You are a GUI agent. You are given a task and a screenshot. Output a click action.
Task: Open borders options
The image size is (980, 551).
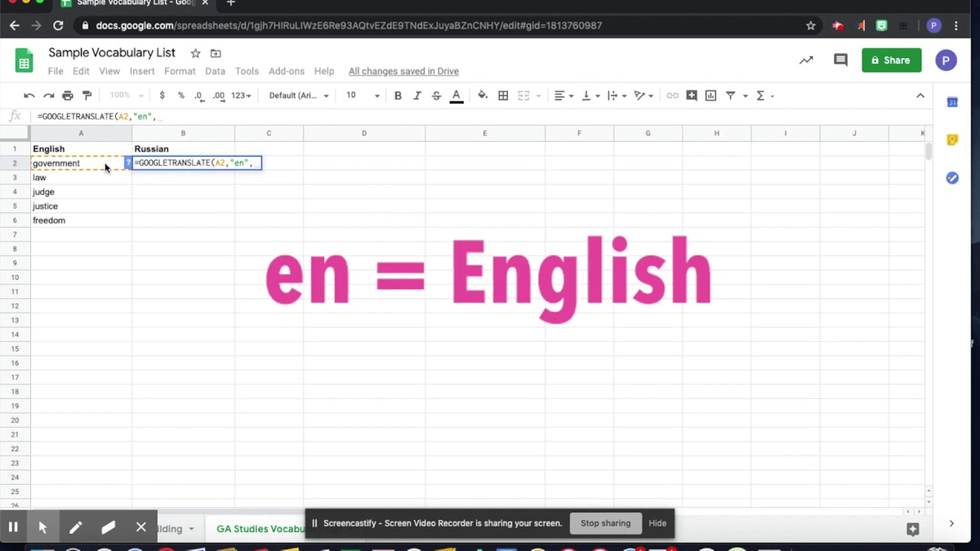point(502,96)
